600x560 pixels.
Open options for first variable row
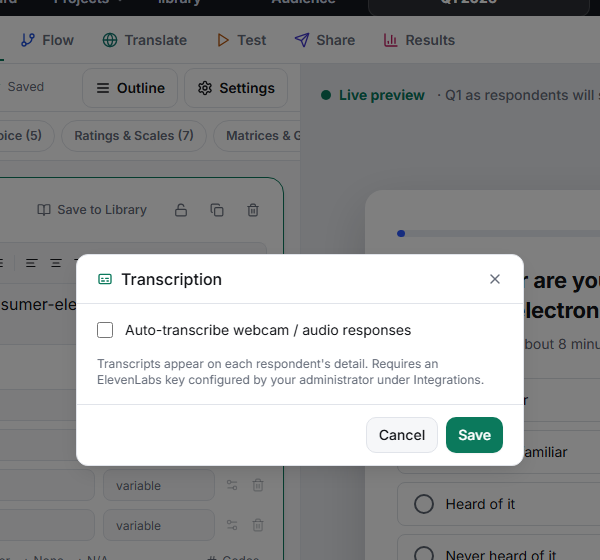232,485
